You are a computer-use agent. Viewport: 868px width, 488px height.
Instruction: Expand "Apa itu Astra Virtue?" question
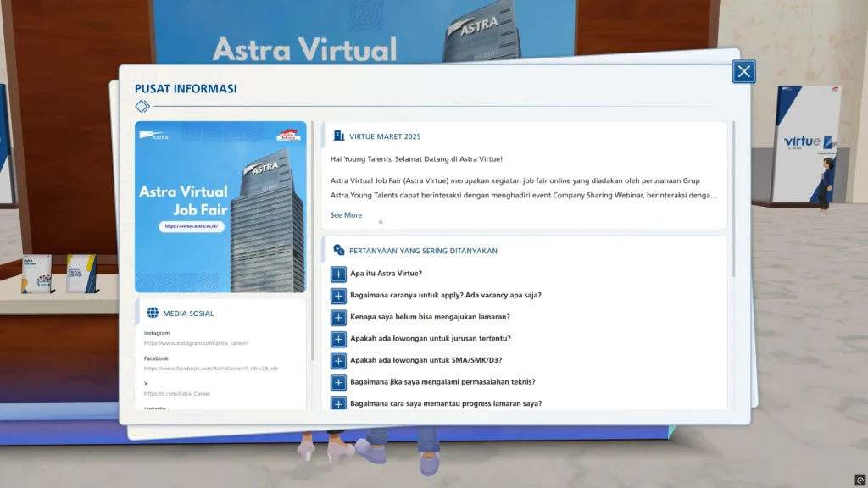pyautogui.click(x=338, y=274)
